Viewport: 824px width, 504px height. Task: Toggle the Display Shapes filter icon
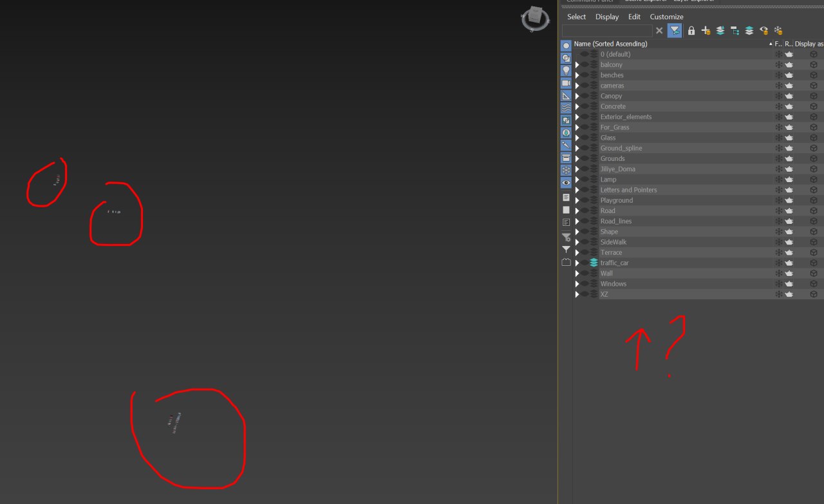click(x=566, y=58)
